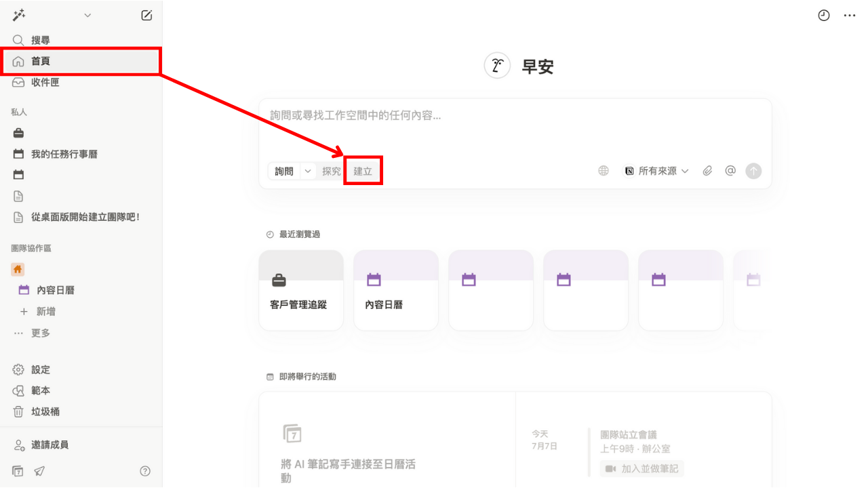Click the help question mark icon
Viewport: 868px width, 488px height.
coord(145,471)
